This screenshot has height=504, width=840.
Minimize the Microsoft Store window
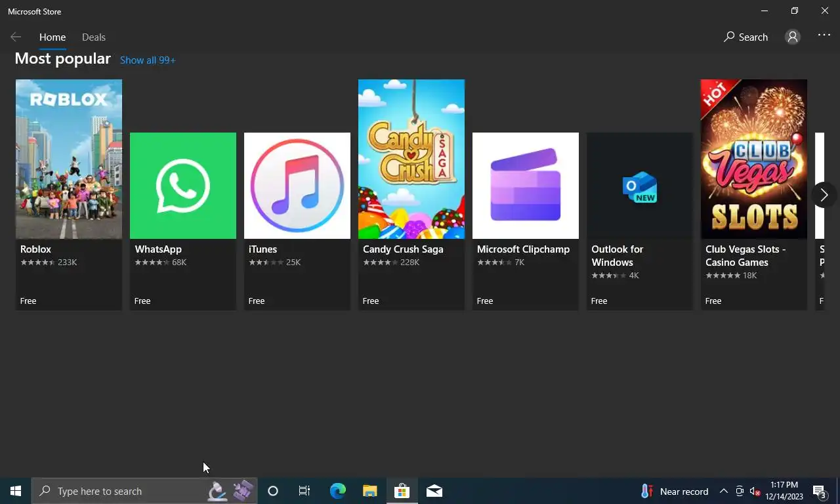[765, 11]
